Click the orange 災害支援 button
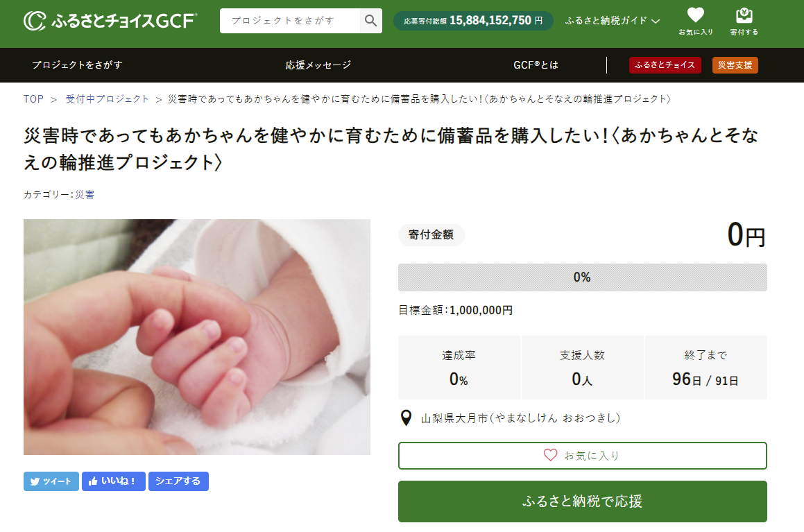804x532 pixels. 735,65
